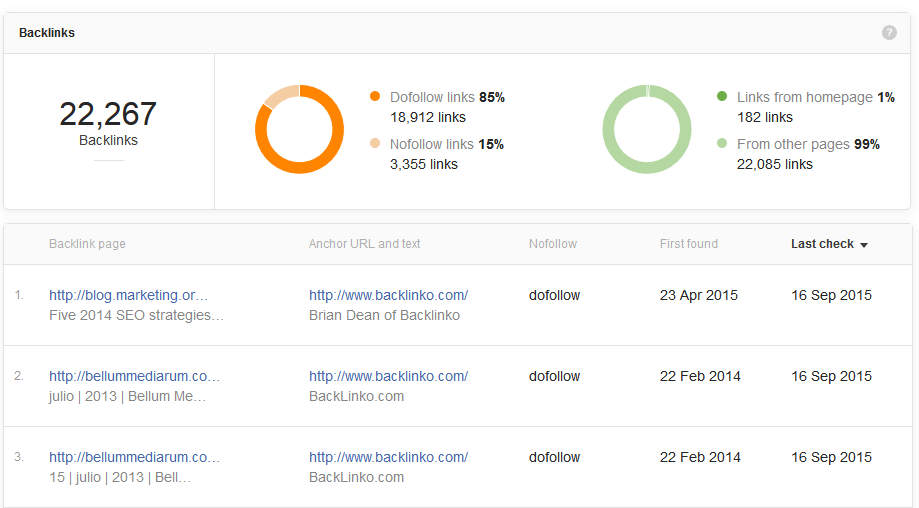Screen dimensions: 919x508
Task: Open second row bellummediarum.co backlink link
Action: point(134,376)
